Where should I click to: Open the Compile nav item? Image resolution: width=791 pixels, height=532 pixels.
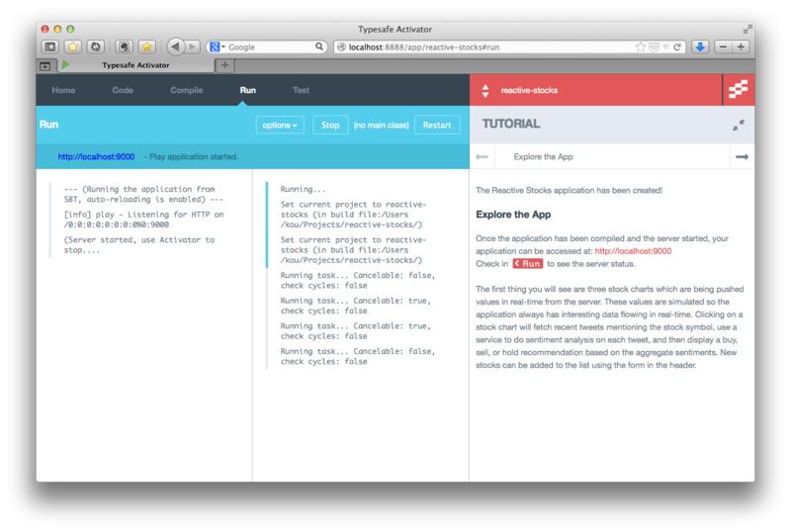click(x=187, y=90)
